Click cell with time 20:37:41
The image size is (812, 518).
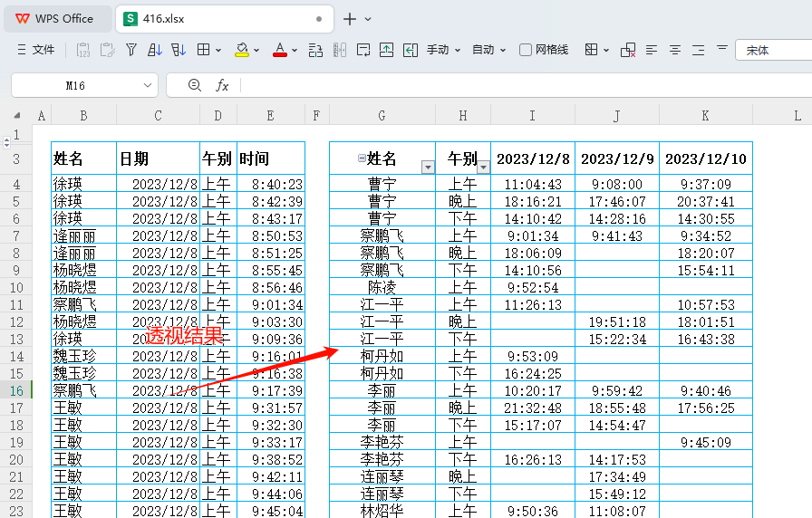coord(705,201)
